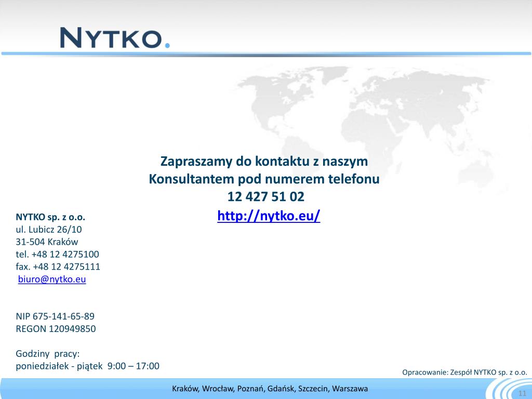Select the postal line 31-504 Kraków
The width and height of the screenshot is (532, 399).
[47, 242]
